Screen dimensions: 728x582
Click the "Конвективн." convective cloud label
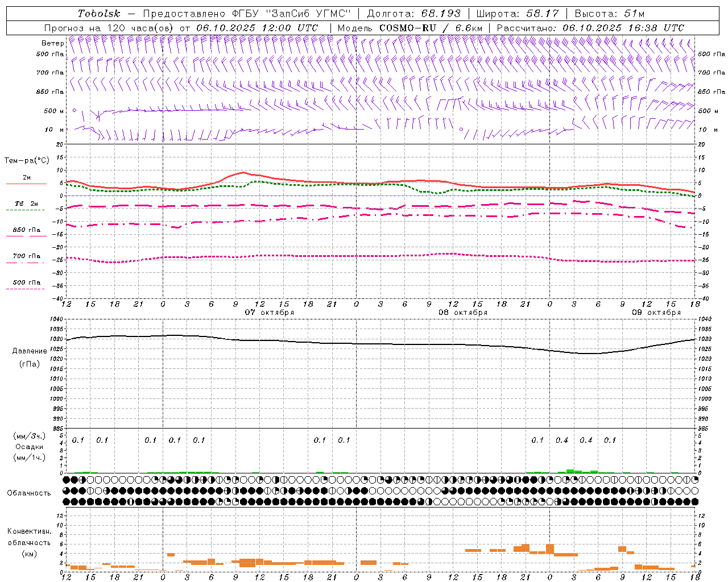pyautogui.click(x=29, y=531)
